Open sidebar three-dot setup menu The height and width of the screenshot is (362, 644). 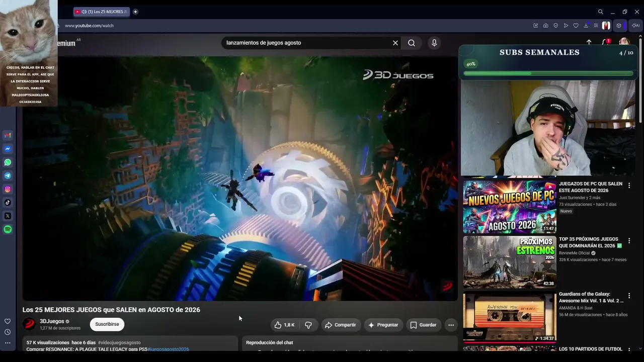pyautogui.click(x=8, y=343)
